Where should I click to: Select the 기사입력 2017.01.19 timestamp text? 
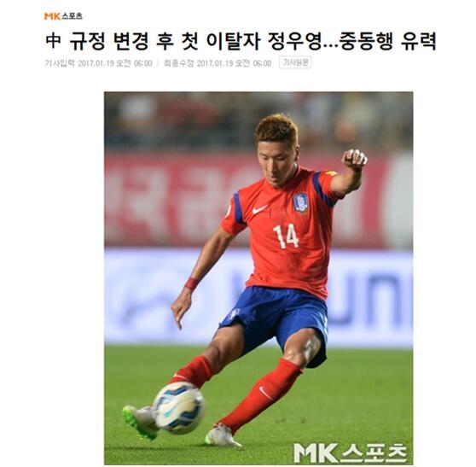point(98,63)
